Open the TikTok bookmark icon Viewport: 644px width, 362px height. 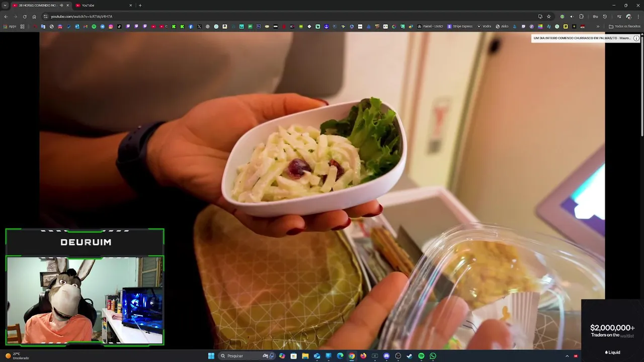click(x=119, y=26)
